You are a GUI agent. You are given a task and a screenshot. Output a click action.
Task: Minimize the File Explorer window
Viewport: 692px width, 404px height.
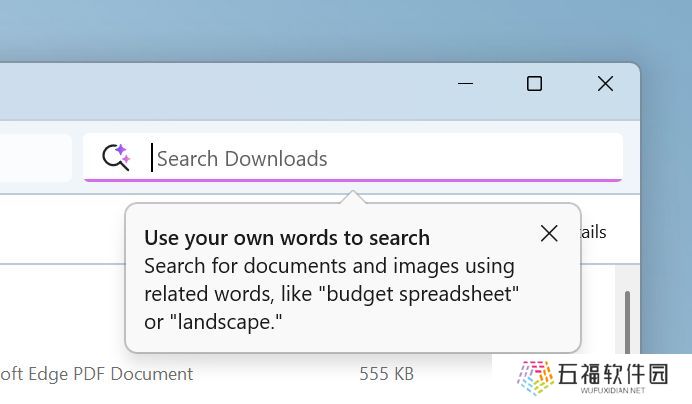click(x=465, y=83)
